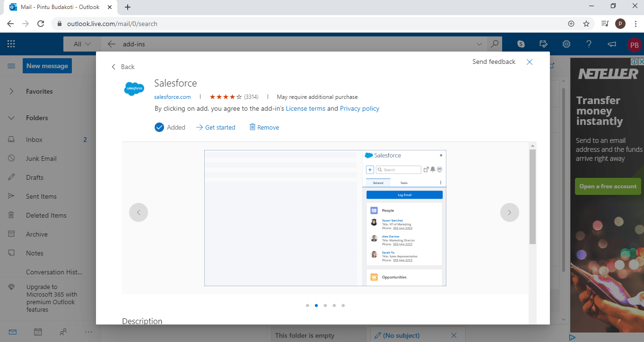Open Outlook settings gear icon
Screen dimensions: 644x342
tap(566, 44)
